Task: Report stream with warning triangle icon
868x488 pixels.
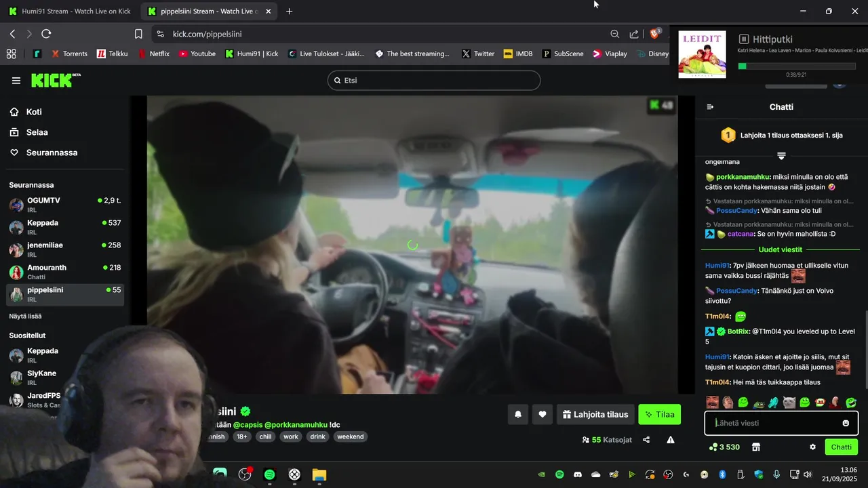Action: coord(671,440)
